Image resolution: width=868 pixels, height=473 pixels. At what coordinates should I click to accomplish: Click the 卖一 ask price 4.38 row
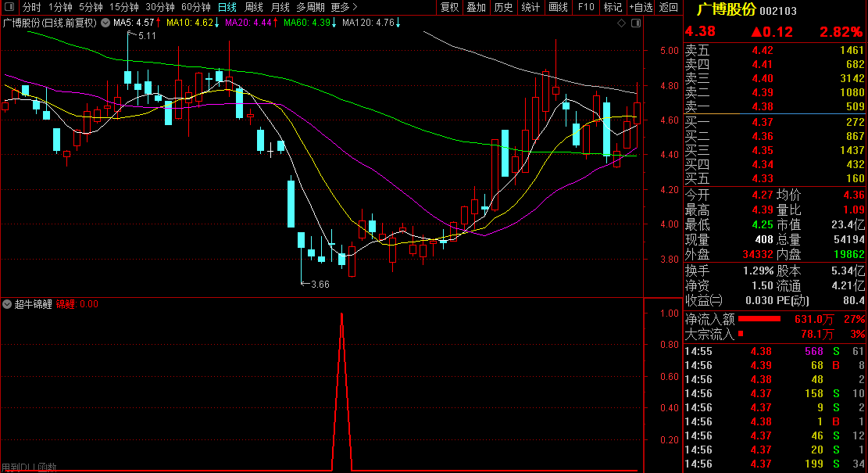(774, 106)
